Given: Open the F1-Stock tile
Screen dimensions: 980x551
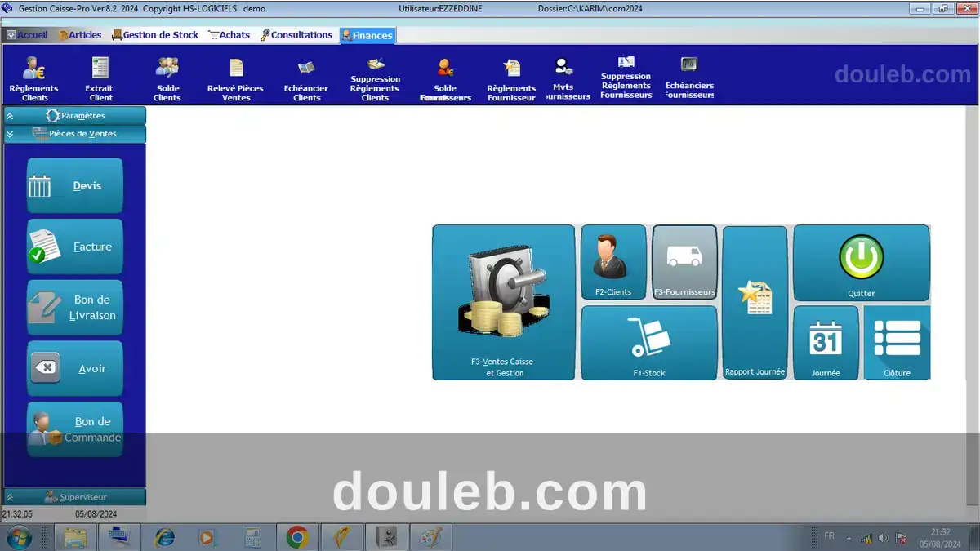Looking at the screenshot, I should 649,342.
